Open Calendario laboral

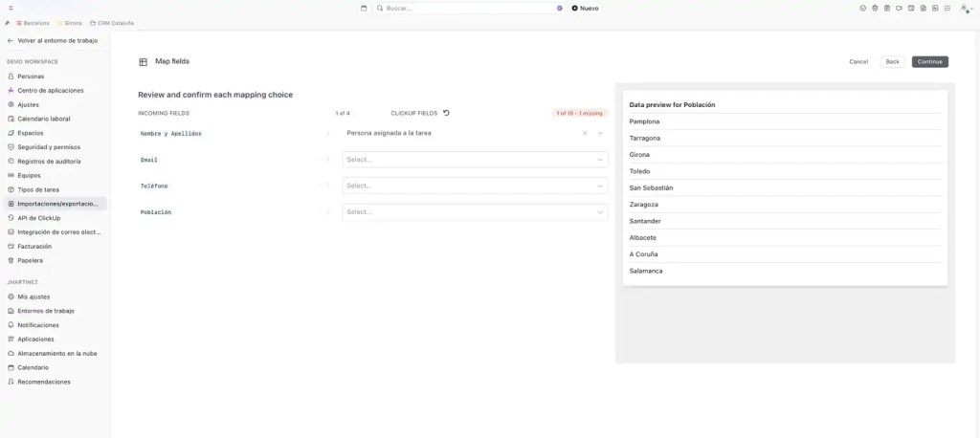44,119
